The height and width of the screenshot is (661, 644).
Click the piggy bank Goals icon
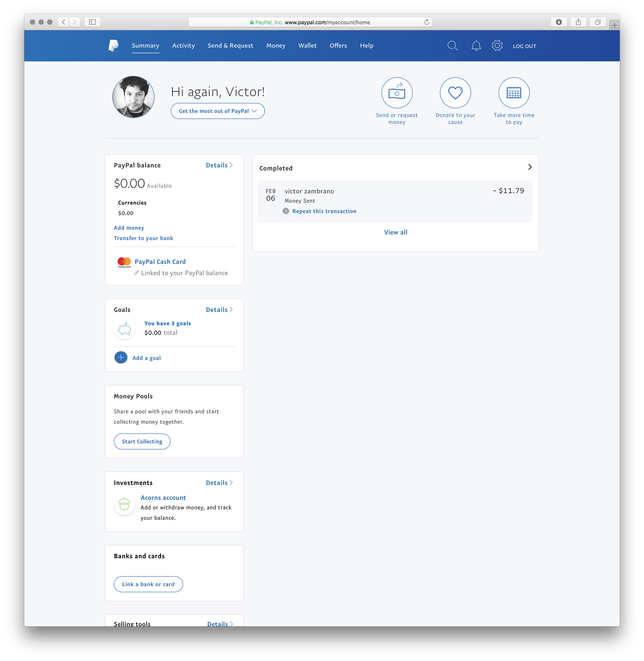click(124, 329)
